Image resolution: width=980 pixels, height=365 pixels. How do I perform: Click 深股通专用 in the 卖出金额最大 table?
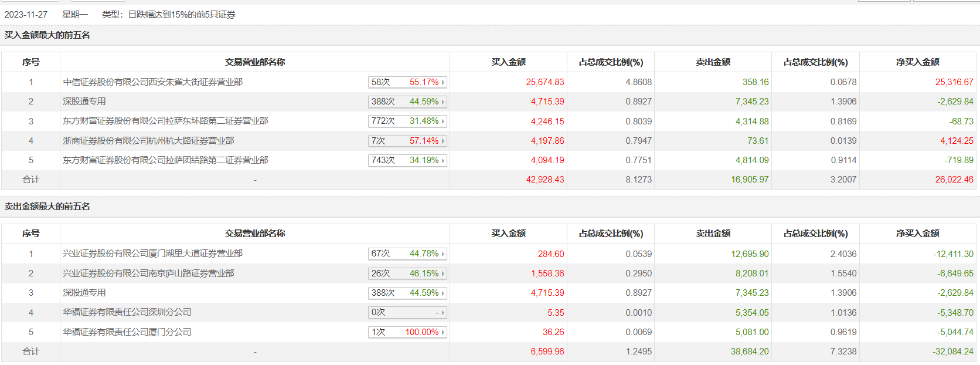point(84,293)
